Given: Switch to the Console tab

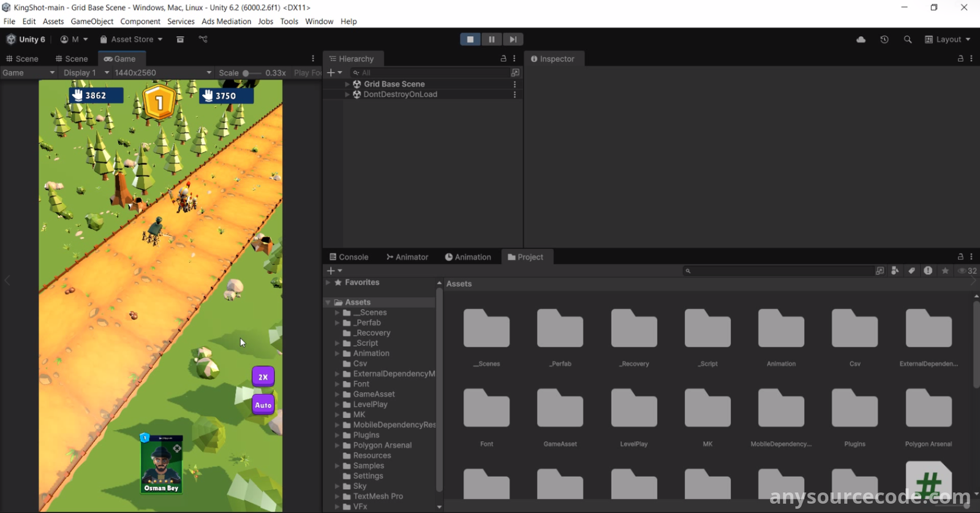Looking at the screenshot, I should [349, 257].
